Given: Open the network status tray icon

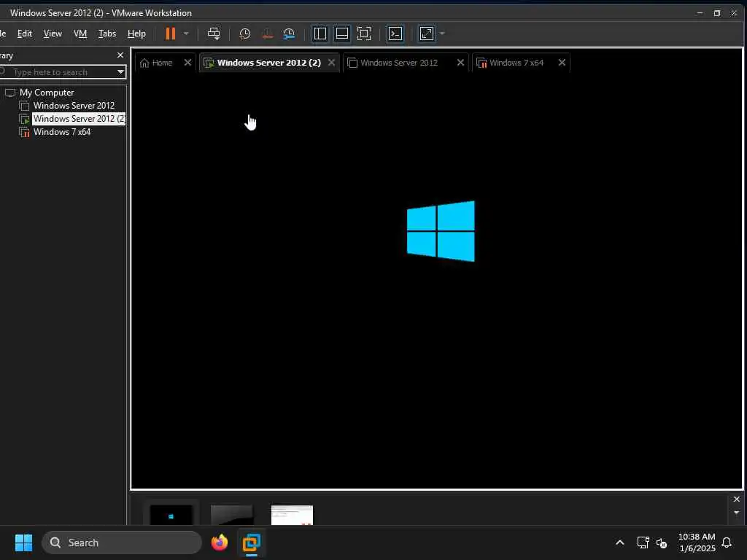Looking at the screenshot, I should 643,542.
